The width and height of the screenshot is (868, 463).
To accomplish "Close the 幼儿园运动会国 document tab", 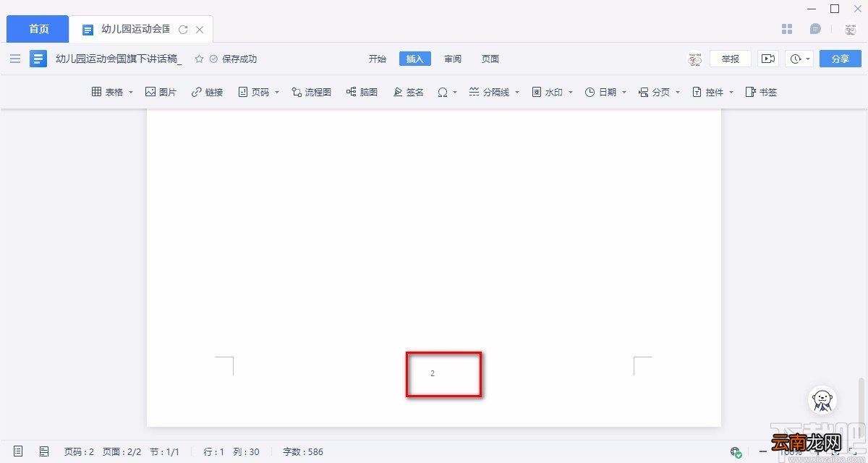I will click(200, 30).
